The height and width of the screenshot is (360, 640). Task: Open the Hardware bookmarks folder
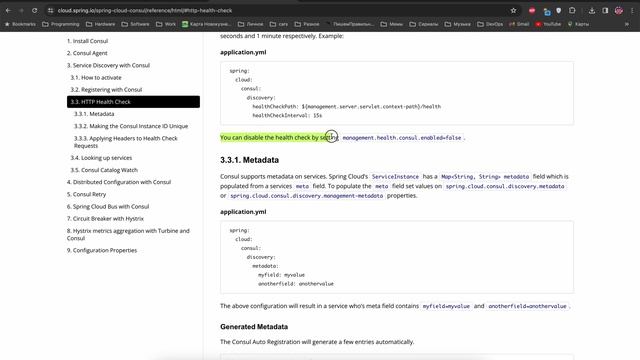100,24
